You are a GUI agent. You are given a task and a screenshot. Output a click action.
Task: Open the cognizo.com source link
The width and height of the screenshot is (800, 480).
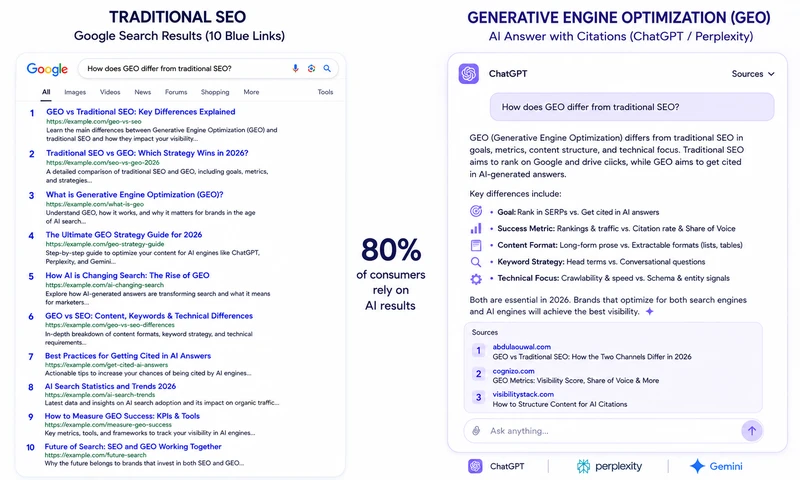click(x=513, y=371)
